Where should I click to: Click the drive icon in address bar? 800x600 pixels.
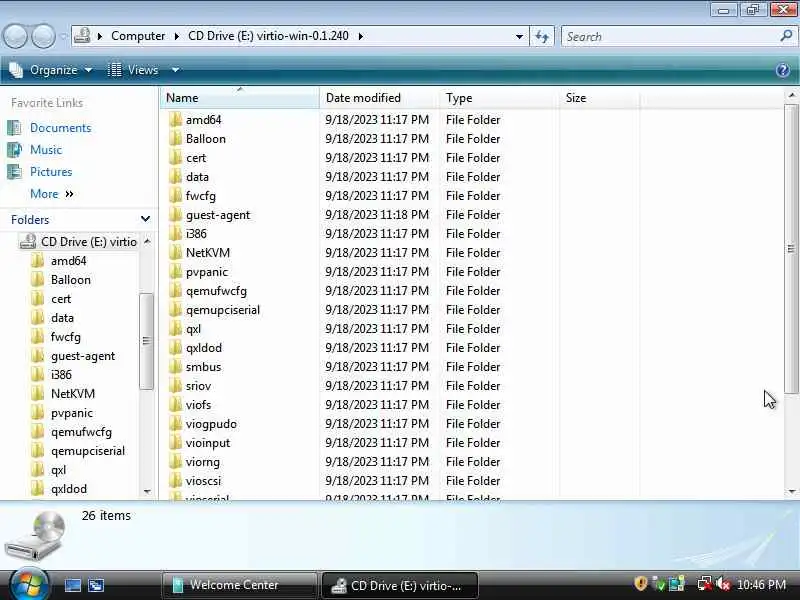click(82, 36)
